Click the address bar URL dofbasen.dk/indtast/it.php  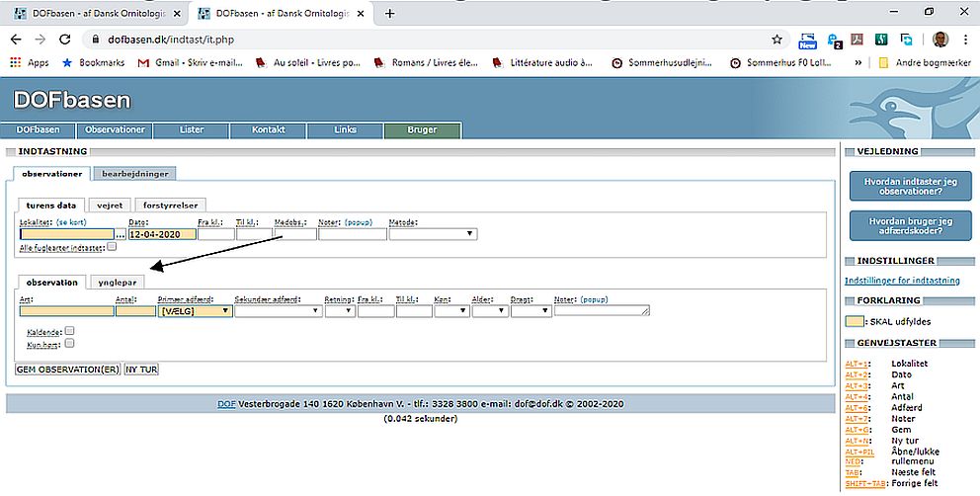(x=171, y=40)
